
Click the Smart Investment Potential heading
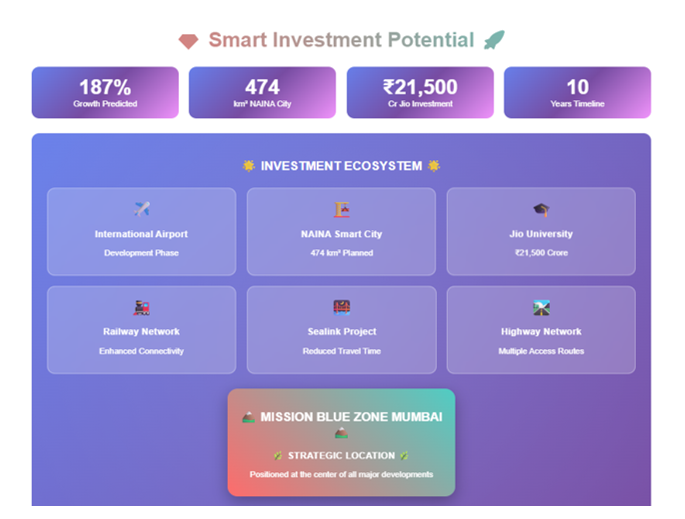coord(341,40)
